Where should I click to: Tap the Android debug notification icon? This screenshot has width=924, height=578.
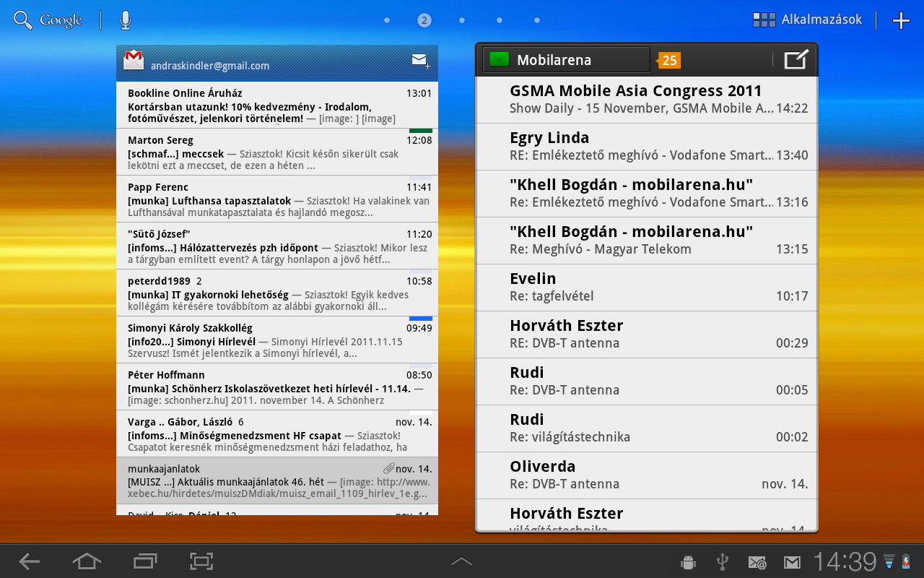[688, 561]
